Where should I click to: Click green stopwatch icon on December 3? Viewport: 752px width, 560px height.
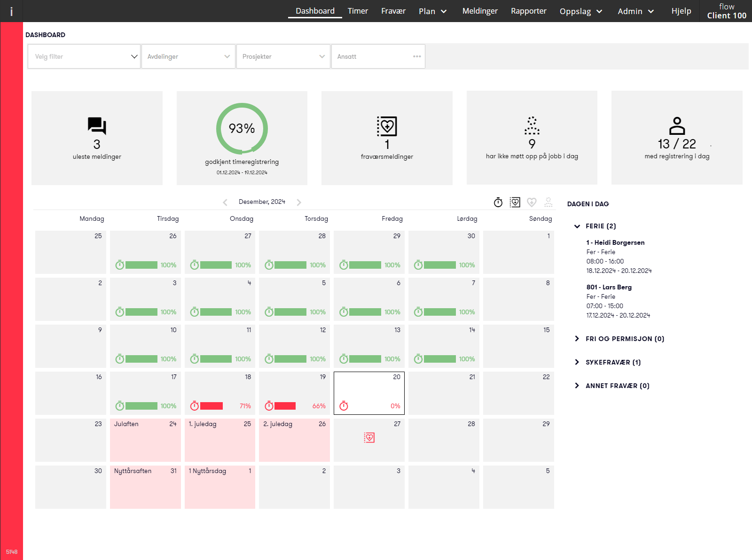pos(120,312)
